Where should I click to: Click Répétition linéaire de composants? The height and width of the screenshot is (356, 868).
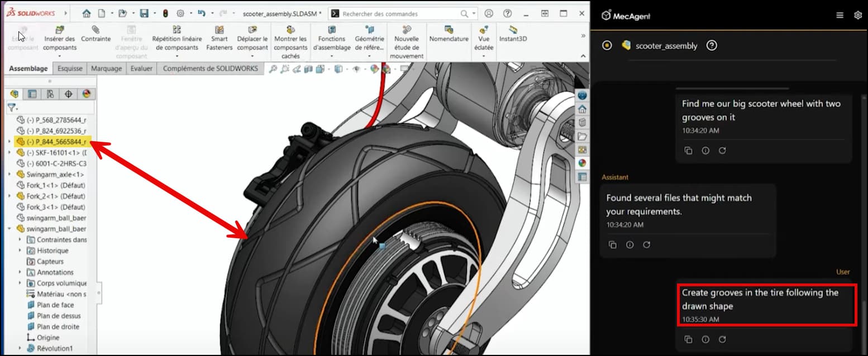[x=177, y=39]
